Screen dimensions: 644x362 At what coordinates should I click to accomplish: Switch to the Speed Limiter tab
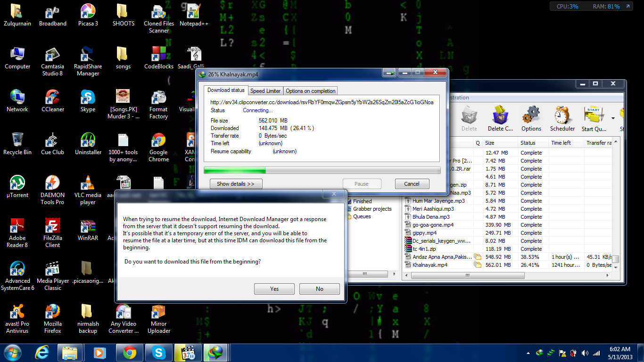click(x=265, y=91)
